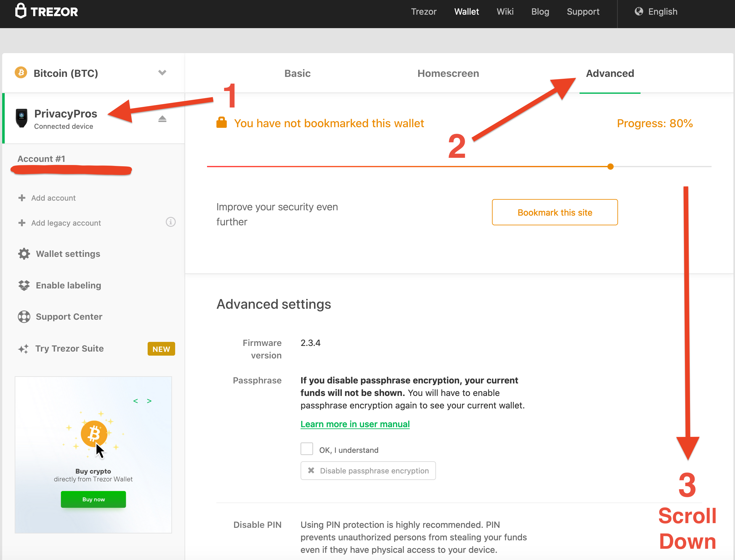
Task: Switch to the Basic tab
Action: click(x=297, y=73)
